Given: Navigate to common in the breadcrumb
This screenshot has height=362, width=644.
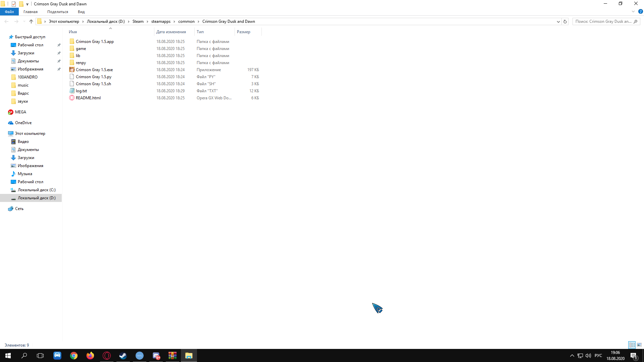Looking at the screenshot, I should pos(186,21).
